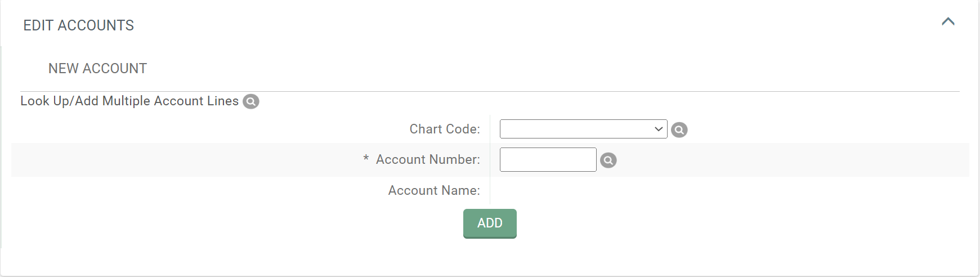This screenshot has height=277, width=980.
Task: Click the Look Up/Add Multiple Account Lines text
Action: (129, 101)
